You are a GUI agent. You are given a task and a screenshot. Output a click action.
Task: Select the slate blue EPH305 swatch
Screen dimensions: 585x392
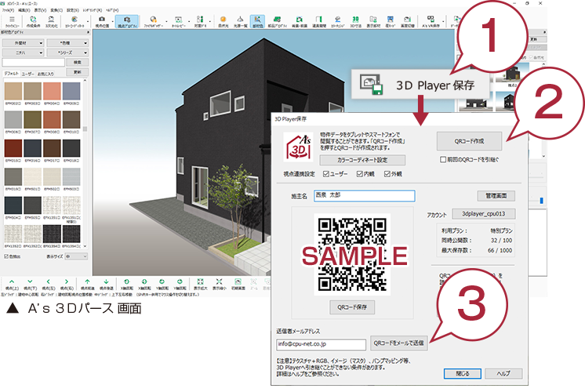coord(71,92)
